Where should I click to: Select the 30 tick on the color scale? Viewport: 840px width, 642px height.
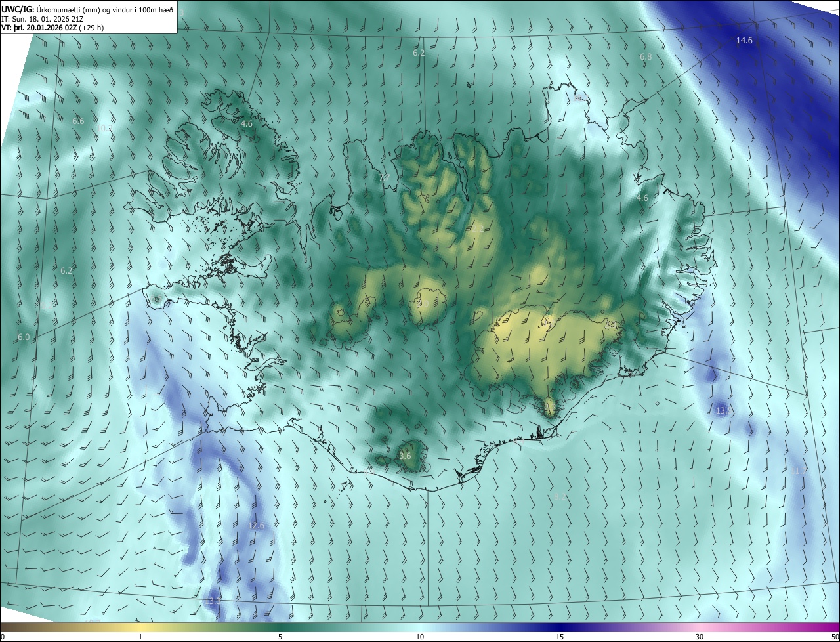[x=700, y=637]
